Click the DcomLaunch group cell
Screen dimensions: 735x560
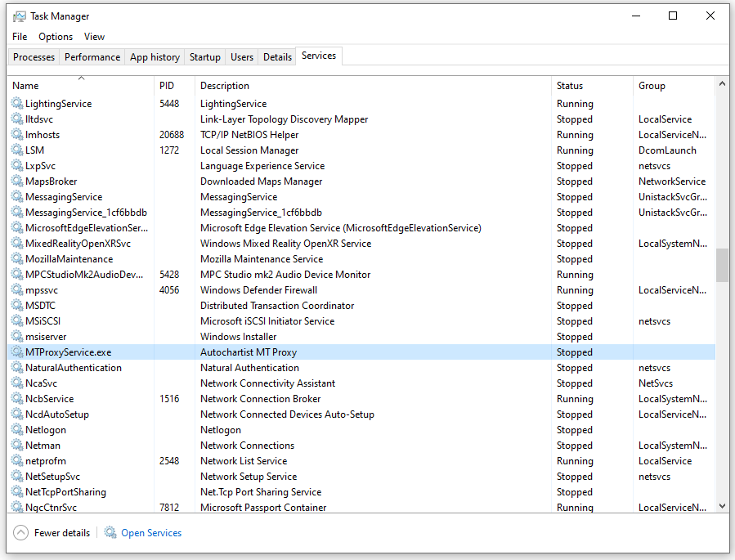[x=667, y=150]
